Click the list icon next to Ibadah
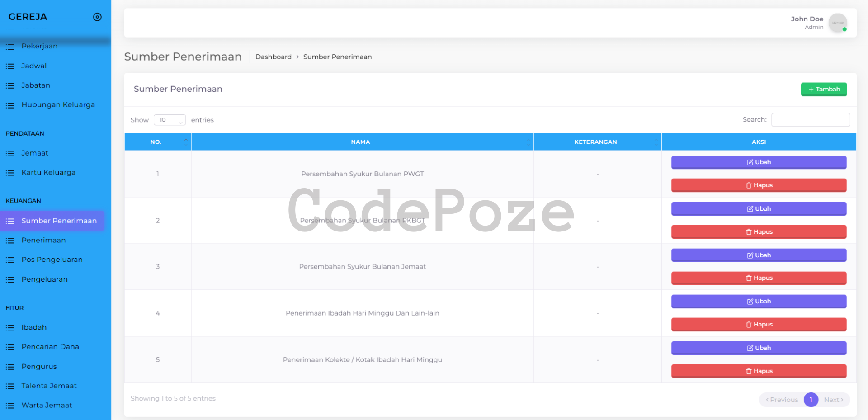This screenshot has height=420, width=868. (x=10, y=328)
